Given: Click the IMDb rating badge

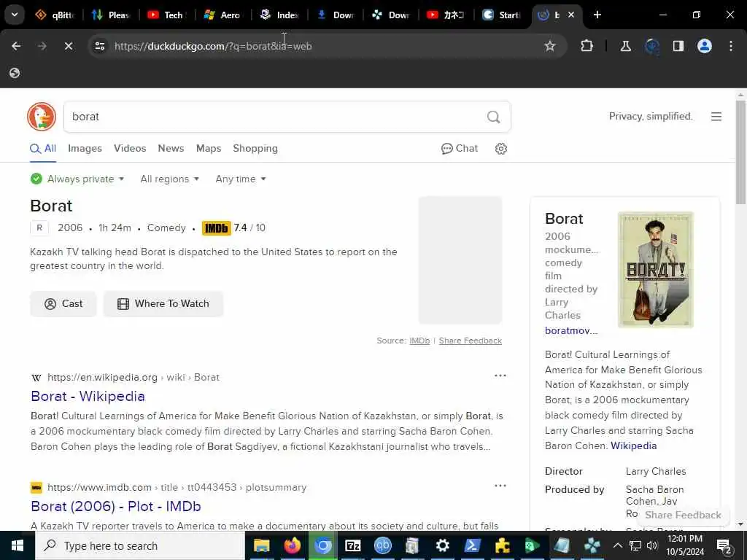Looking at the screenshot, I should (216, 228).
